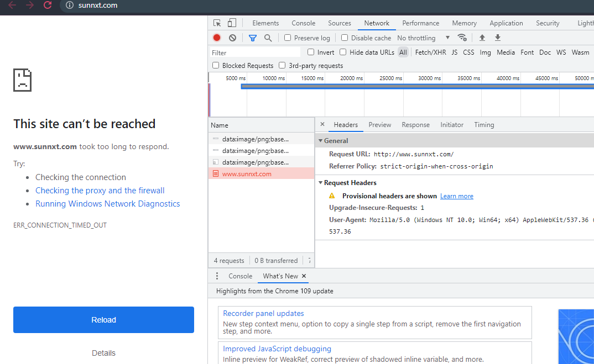Filter requests by Img type
Viewport: 594px width, 364px height.
[485, 52]
